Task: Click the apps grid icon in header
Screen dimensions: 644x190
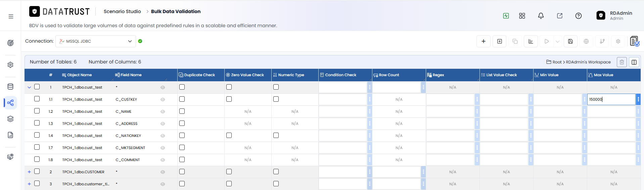Action: tap(522, 16)
